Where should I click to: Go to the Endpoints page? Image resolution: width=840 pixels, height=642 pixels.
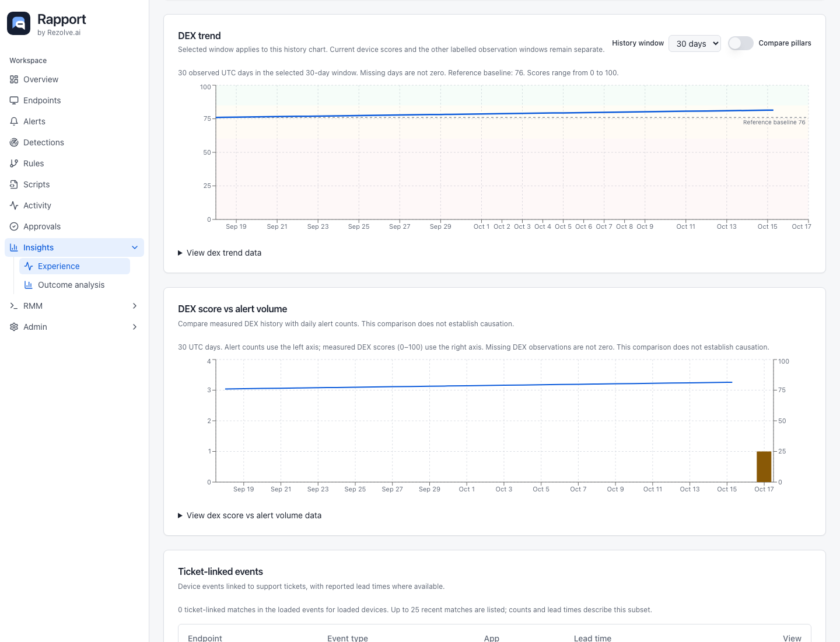click(74, 100)
